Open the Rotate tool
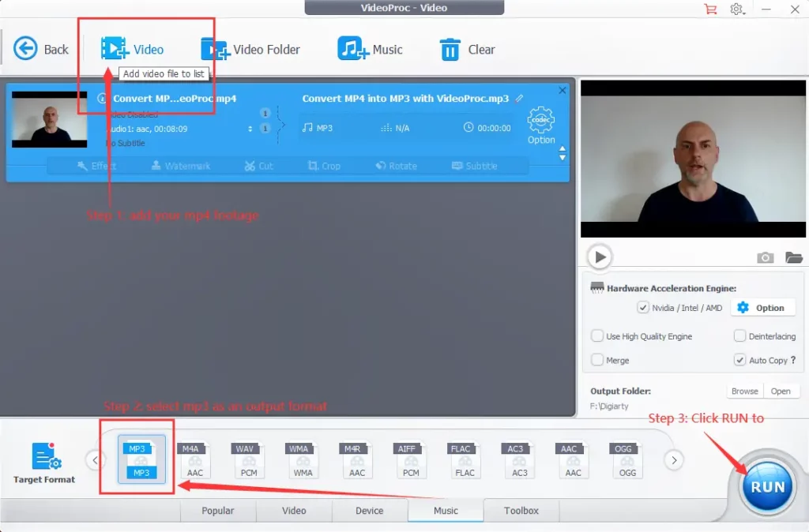The image size is (809, 532). point(397,166)
